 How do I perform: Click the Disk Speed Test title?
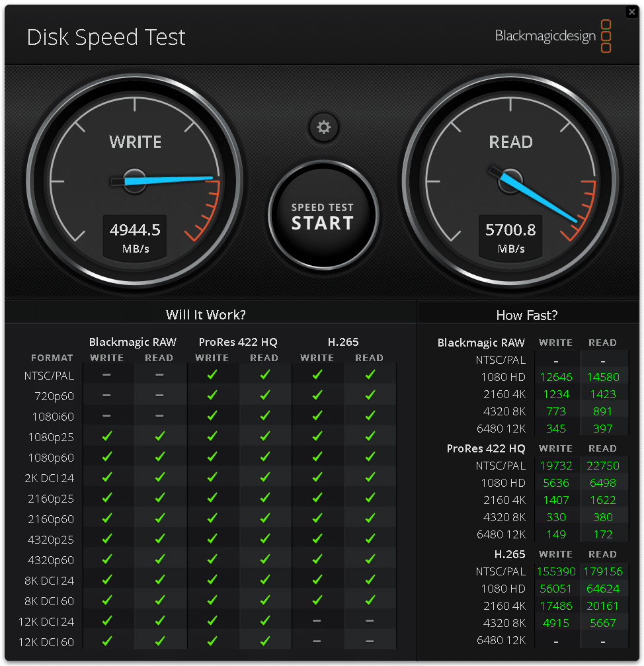pos(106,38)
